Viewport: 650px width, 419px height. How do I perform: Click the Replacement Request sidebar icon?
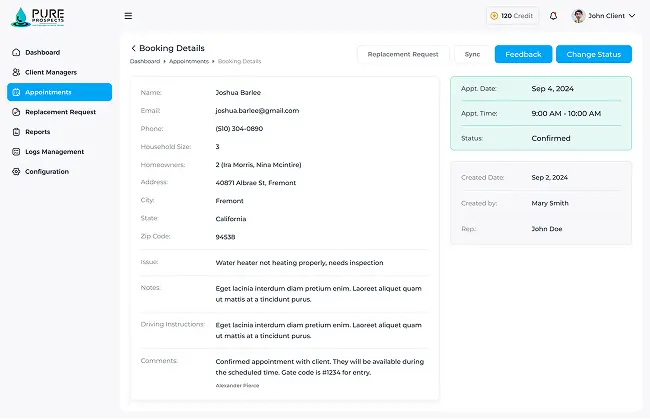[16, 112]
